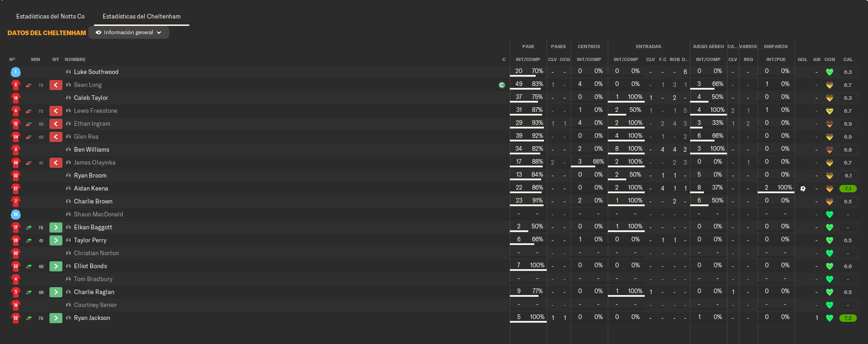Screen dimensions: 868x344
Task: Click the name Ethan Ingram
Action: click(92, 124)
